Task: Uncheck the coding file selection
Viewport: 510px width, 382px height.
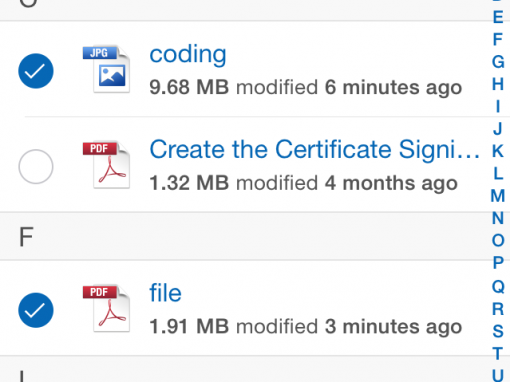Action: [36, 71]
